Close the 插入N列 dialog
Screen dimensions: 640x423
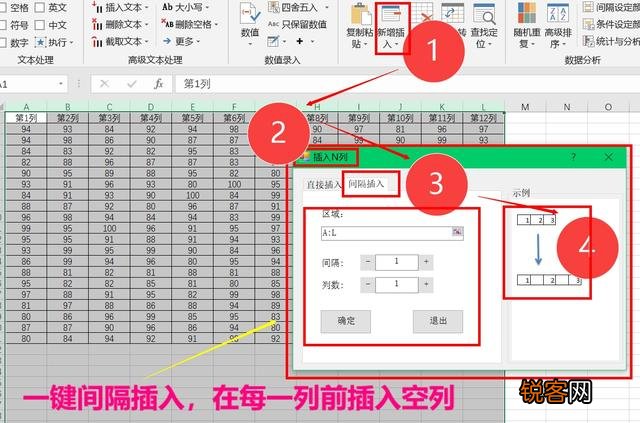(x=609, y=157)
